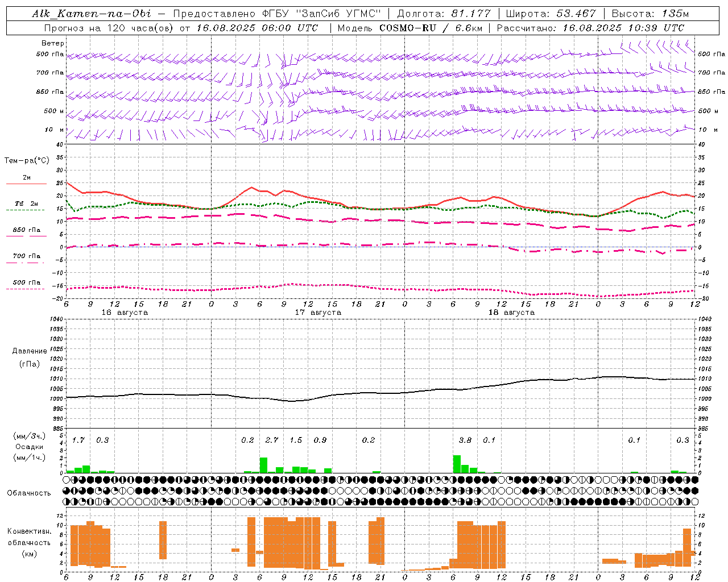
Task: Click the Облачность cloud cover row label
Action: click(29, 493)
